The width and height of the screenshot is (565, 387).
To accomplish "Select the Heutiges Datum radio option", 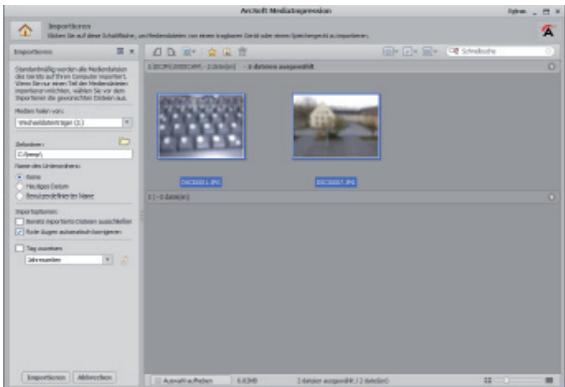I will [x=19, y=186].
